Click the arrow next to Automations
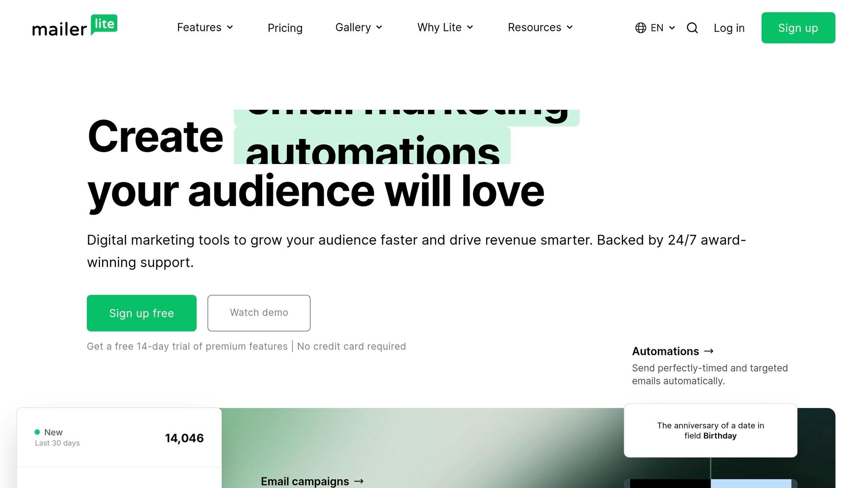Image resolution: width=868 pixels, height=488 pixels. 709,351
